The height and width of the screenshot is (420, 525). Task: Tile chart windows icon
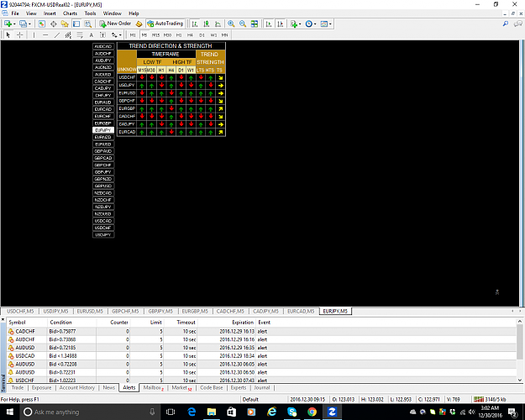[x=255, y=24]
